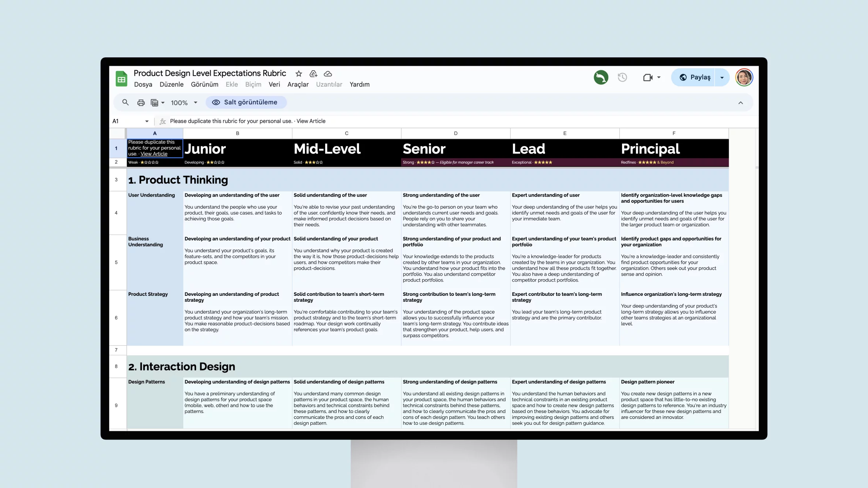Click the cell reference dropdown showing A1
This screenshot has height=488, width=868.
(x=129, y=121)
